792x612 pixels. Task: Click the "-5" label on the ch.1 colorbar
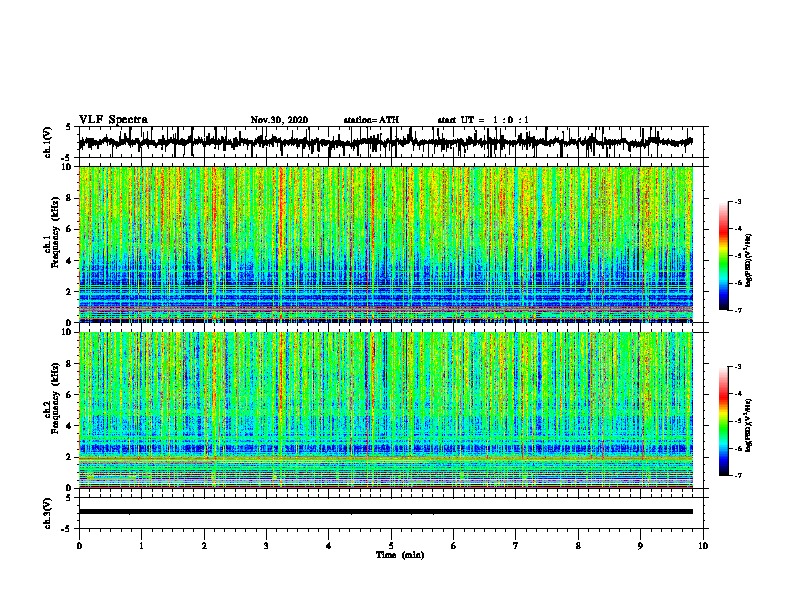point(738,256)
